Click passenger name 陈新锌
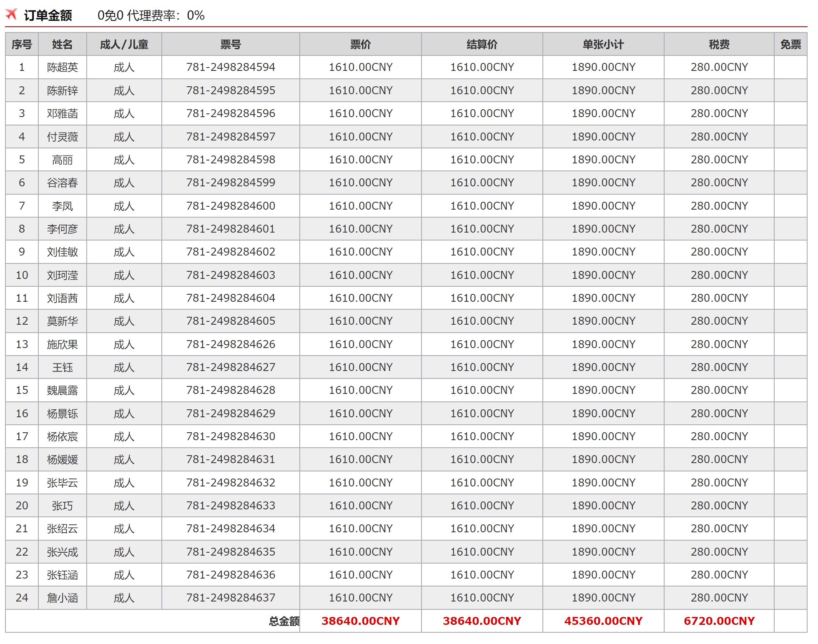 (62, 90)
